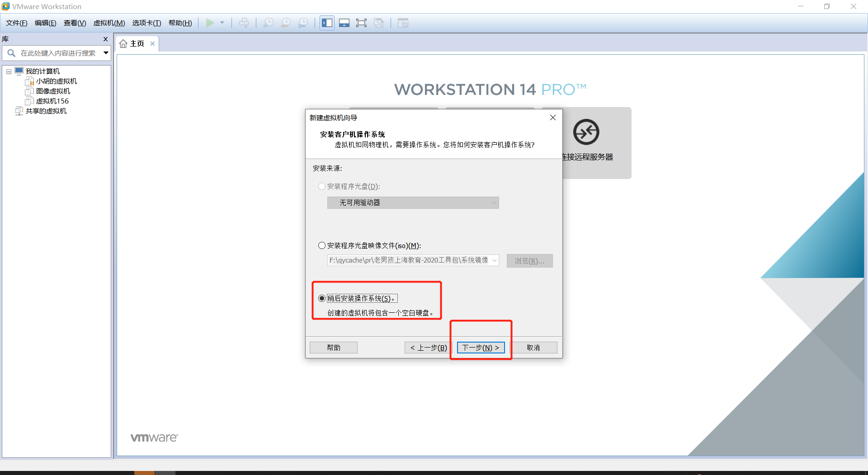Screen dimensions: 868x475
Task: Click the 浏览(R)... button
Action: pos(530,261)
